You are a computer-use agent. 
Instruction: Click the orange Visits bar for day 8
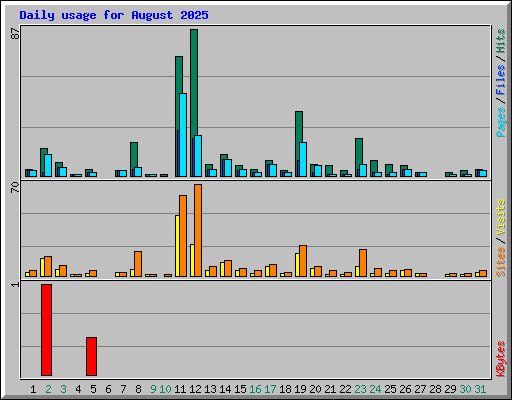click(138, 264)
